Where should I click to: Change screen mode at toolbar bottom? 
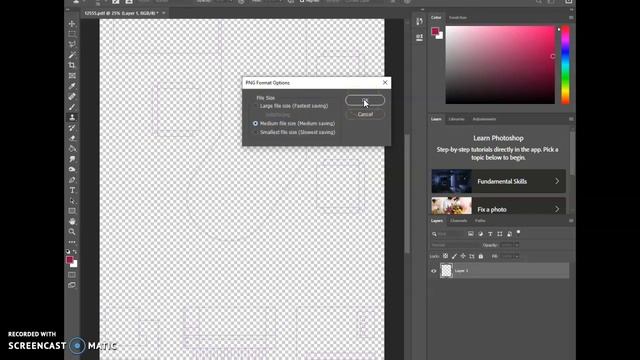(72, 285)
